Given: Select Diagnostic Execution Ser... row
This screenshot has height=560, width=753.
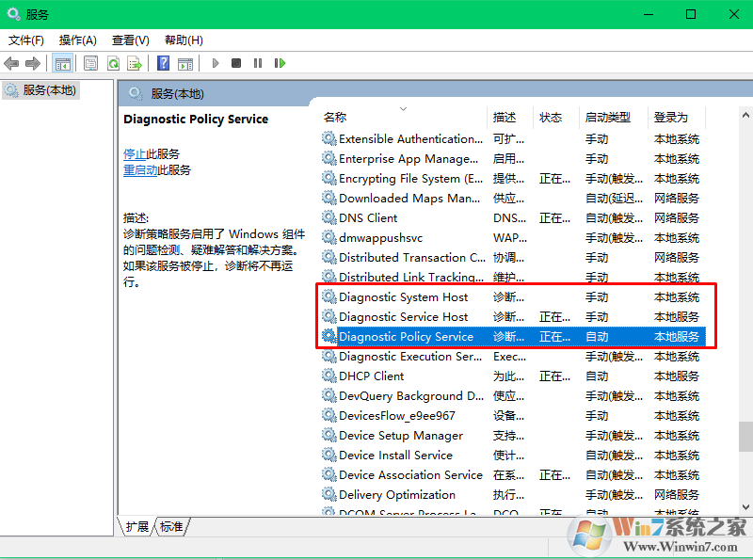Looking at the screenshot, I should [513, 356].
